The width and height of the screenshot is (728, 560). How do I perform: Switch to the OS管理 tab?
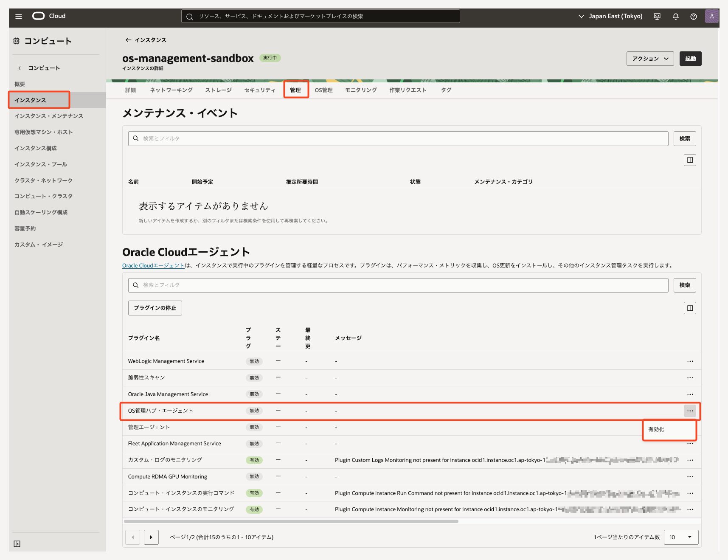[x=323, y=90]
